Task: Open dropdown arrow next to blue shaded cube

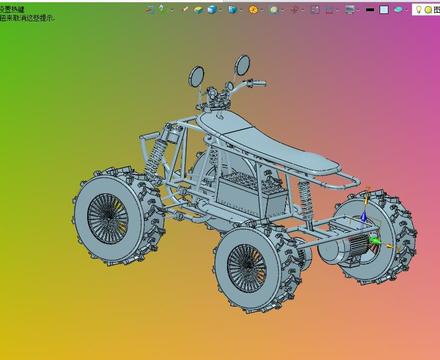Action: [220, 10]
